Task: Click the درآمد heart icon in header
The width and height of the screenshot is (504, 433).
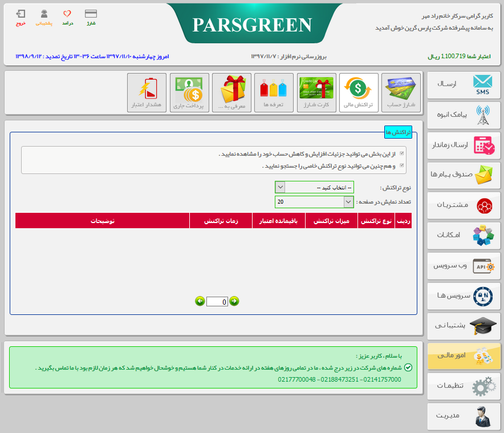Action: click(67, 17)
